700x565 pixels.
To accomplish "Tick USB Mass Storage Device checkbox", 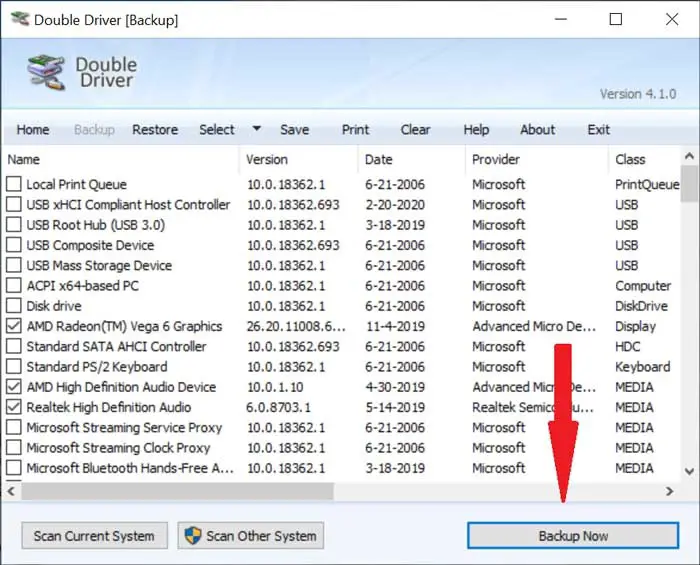I will [14, 265].
